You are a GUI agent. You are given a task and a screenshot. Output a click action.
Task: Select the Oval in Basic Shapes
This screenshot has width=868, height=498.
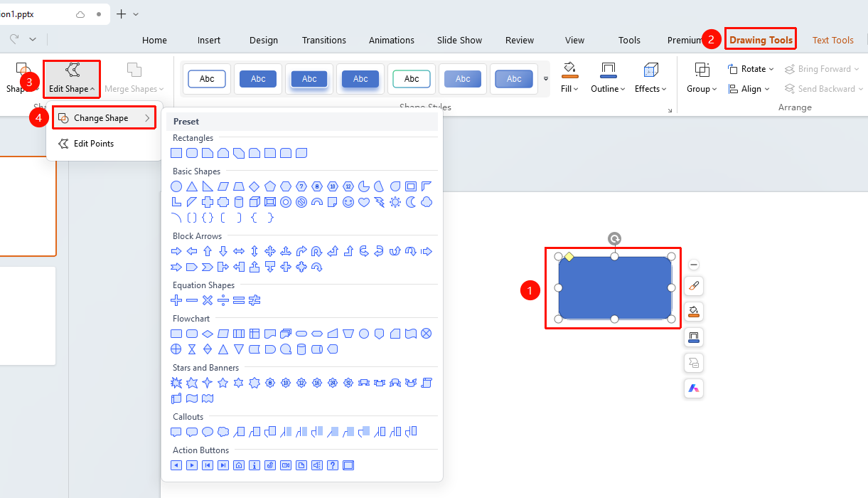pyautogui.click(x=176, y=186)
